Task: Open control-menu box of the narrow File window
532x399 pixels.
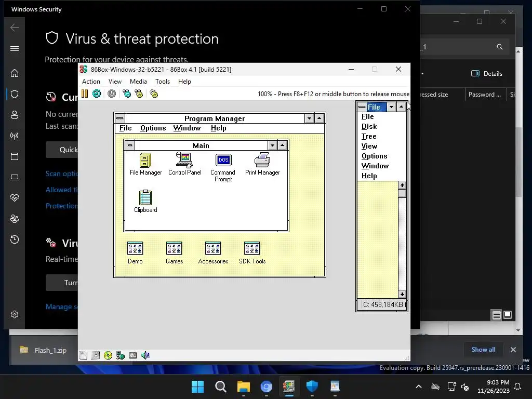Action: pos(362,107)
